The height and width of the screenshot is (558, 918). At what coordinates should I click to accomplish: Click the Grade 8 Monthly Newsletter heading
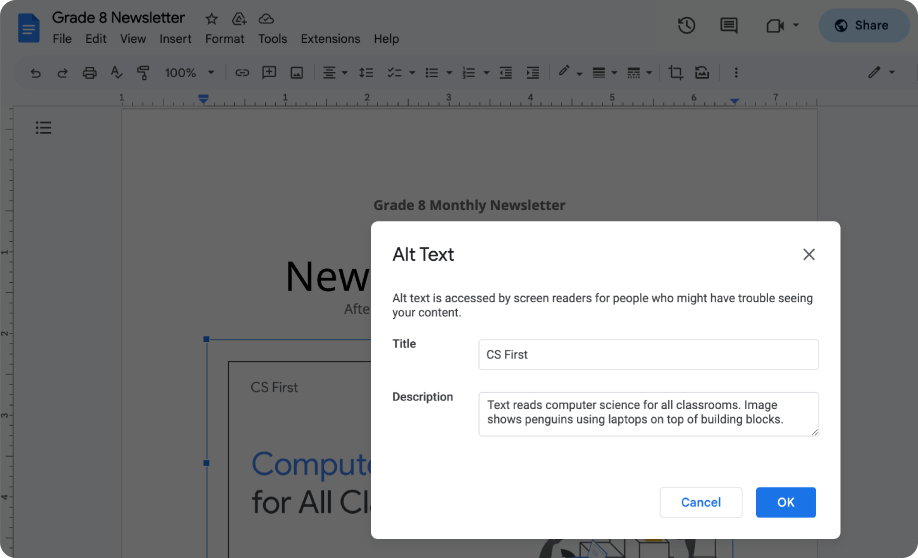(x=470, y=206)
